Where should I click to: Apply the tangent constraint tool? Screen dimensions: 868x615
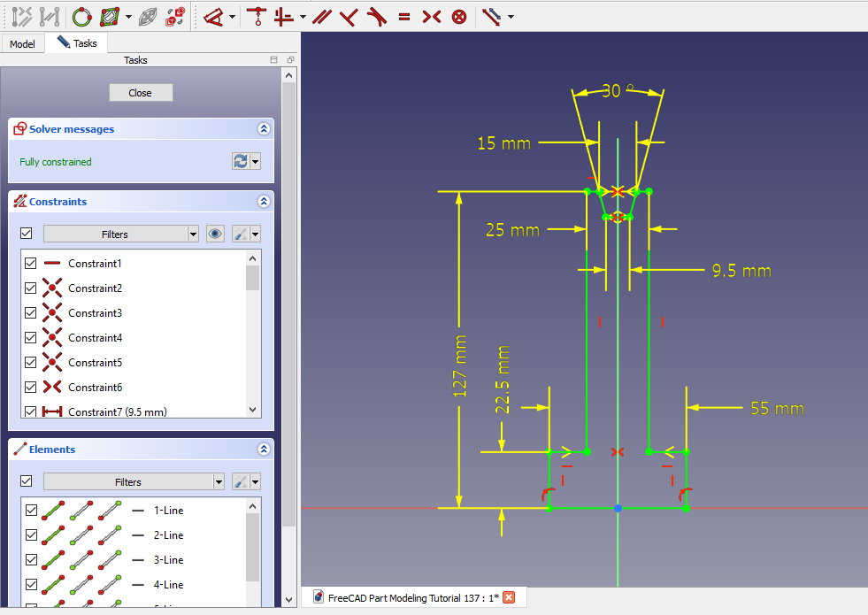(x=376, y=16)
